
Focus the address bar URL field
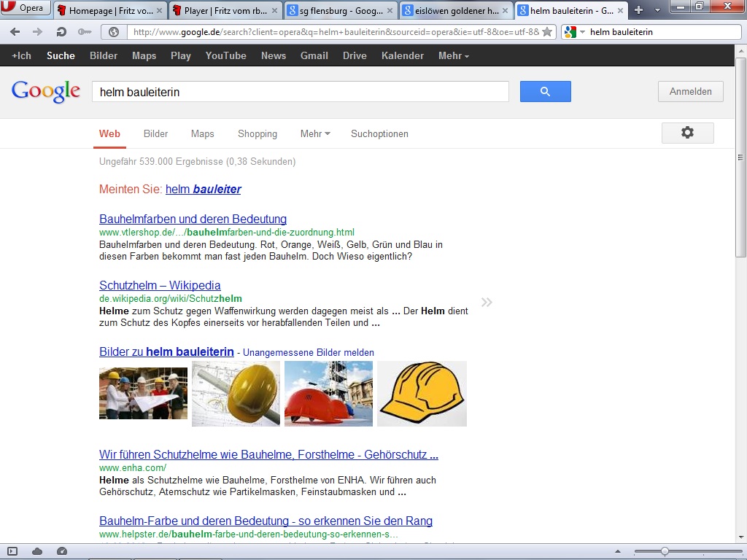pos(336,32)
